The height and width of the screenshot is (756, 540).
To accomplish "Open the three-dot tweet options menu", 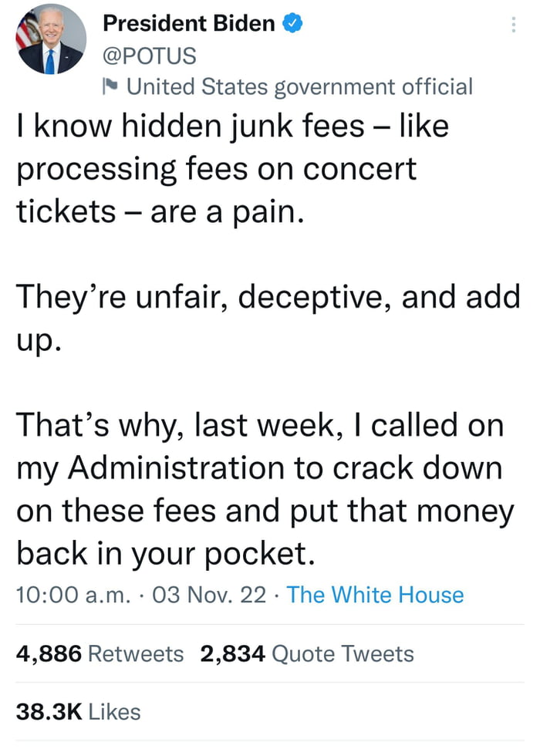I will click(515, 25).
